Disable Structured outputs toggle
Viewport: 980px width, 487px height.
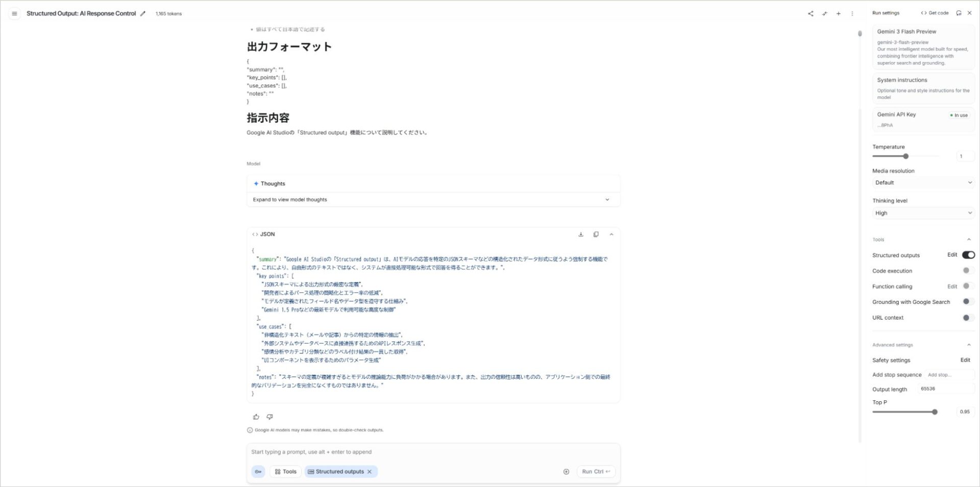(968, 255)
